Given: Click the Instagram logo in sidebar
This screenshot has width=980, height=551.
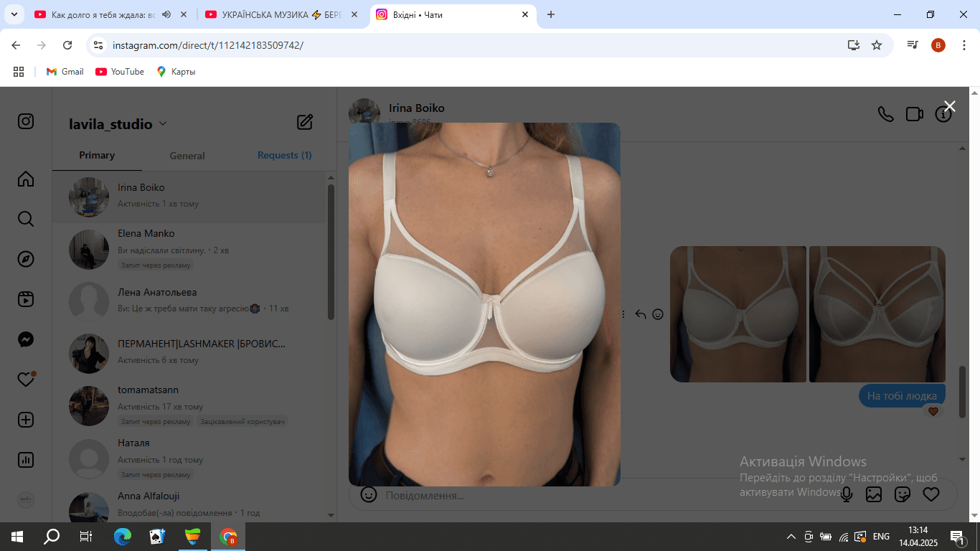Looking at the screenshot, I should coord(26,121).
